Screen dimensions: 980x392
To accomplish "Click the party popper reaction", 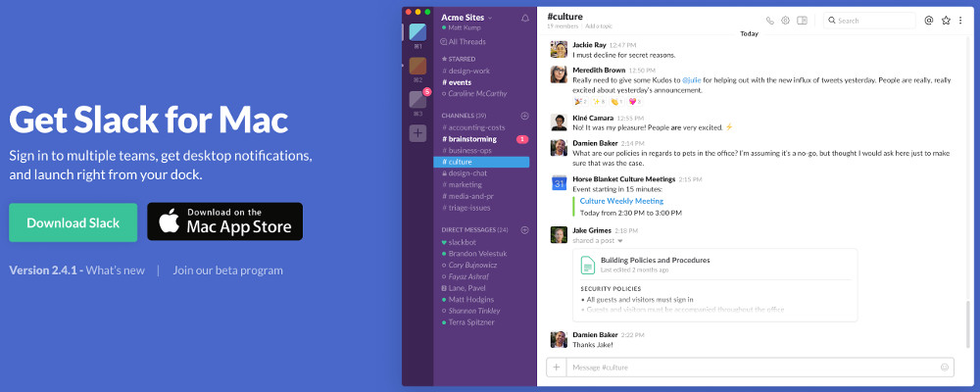I will coord(580,101).
